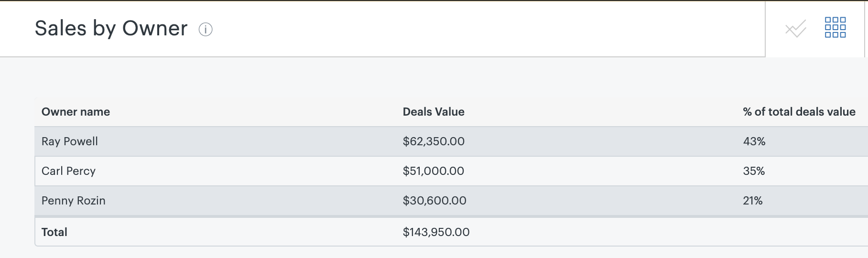Click the $51,000.00 deals value cell
Screen dimensions: 868x258
coord(434,171)
